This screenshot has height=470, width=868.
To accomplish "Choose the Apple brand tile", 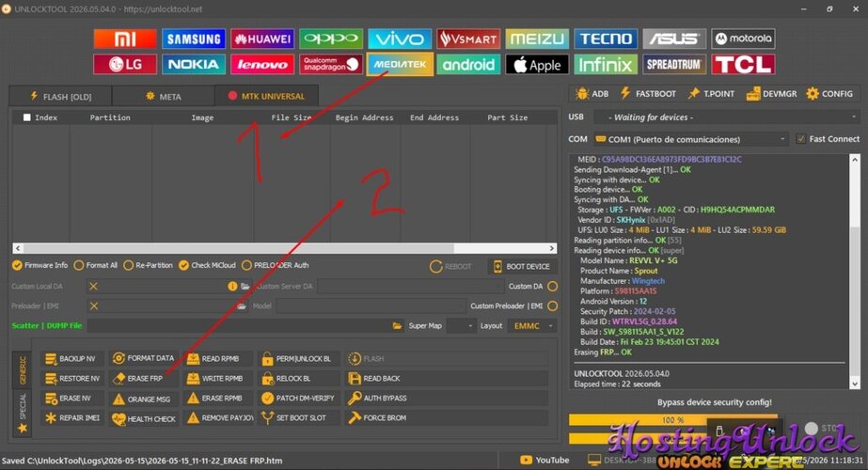I will (537, 64).
